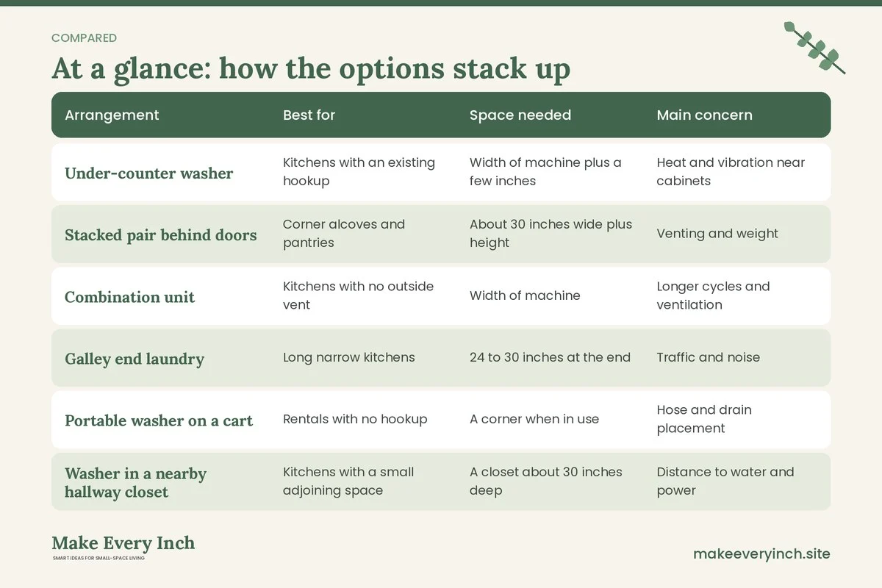Select the Arrangement column header
882x588 pixels.
(x=112, y=115)
